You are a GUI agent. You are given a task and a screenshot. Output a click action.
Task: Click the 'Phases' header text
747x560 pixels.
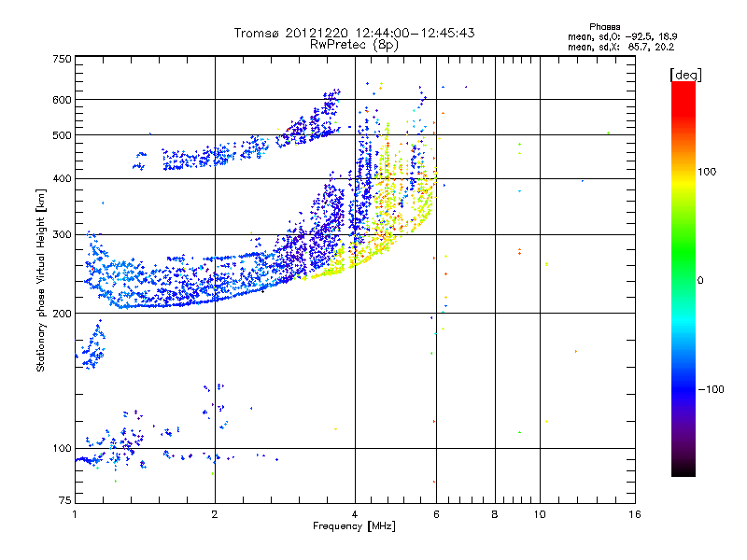point(604,27)
